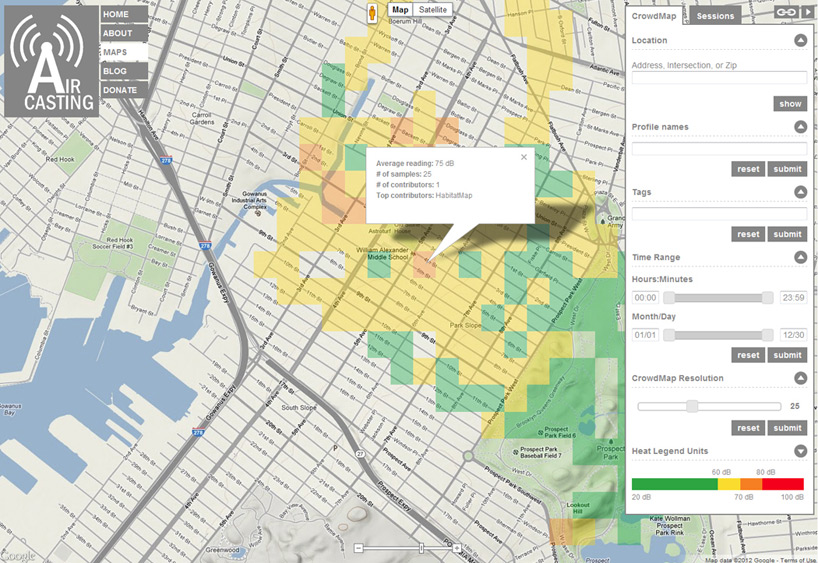
Task: Open the BLOG menu item
Action: pyautogui.click(x=115, y=71)
